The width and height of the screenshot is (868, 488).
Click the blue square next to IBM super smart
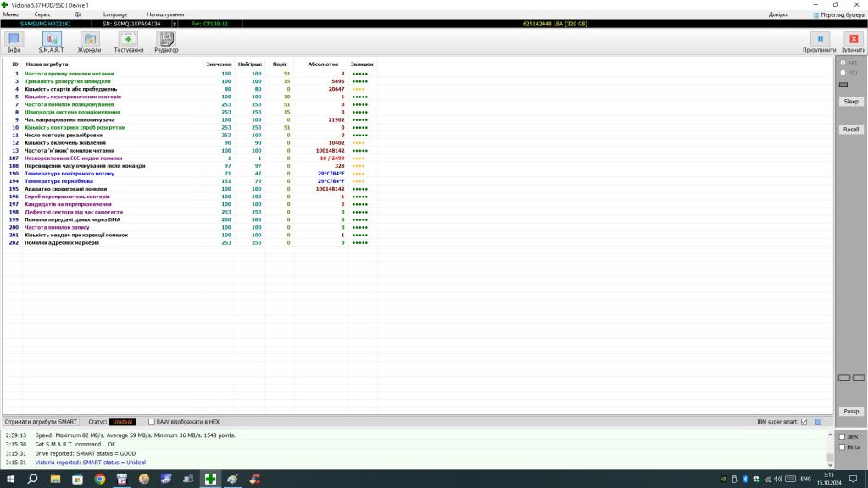tap(818, 422)
